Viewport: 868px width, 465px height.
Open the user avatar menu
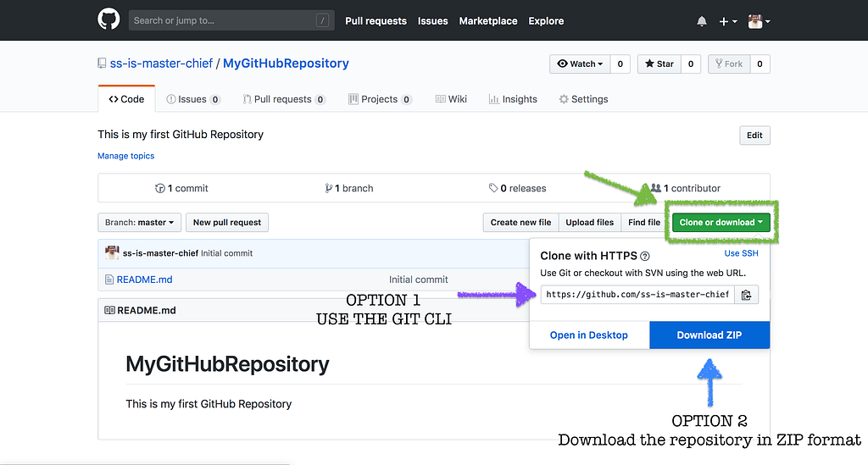click(759, 21)
